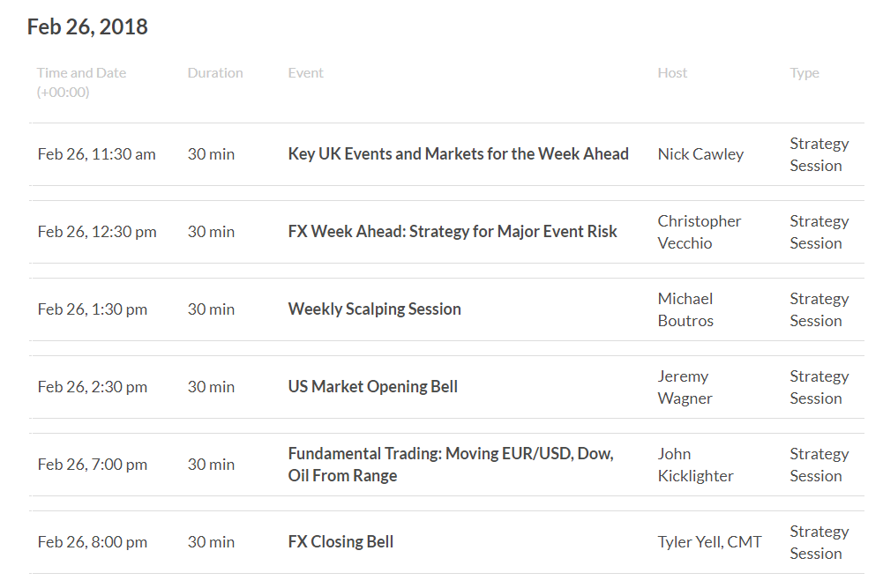Open Fundamental Trading EUR/USD webinar link
The height and width of the screenshot is (588, 883).
pos(451,465)
